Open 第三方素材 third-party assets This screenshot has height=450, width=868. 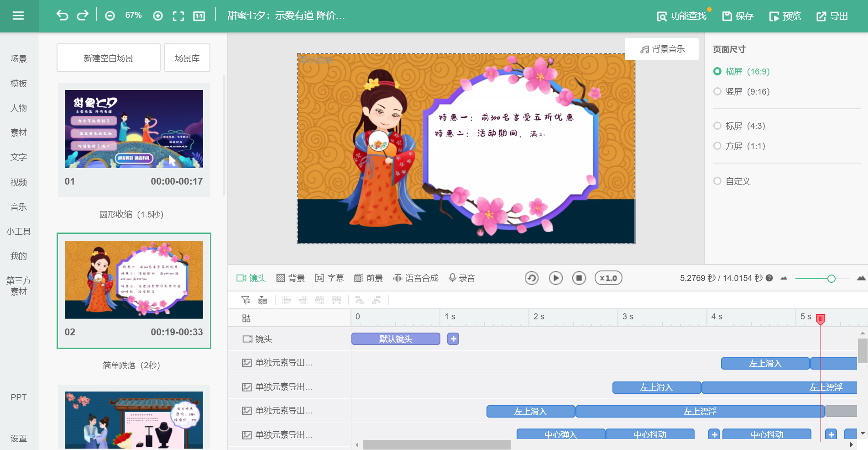point(19,286)
